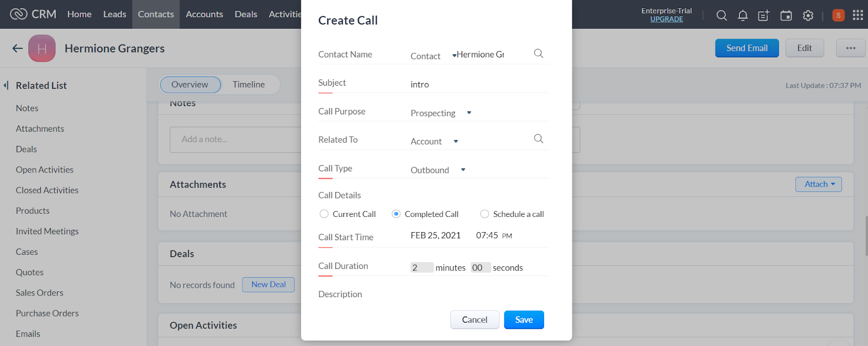Image resolution: width=868 pixels, height=346 pixels.
Task: Open the Call Purpose Prospecting dropdown
Action: (469, 113)
